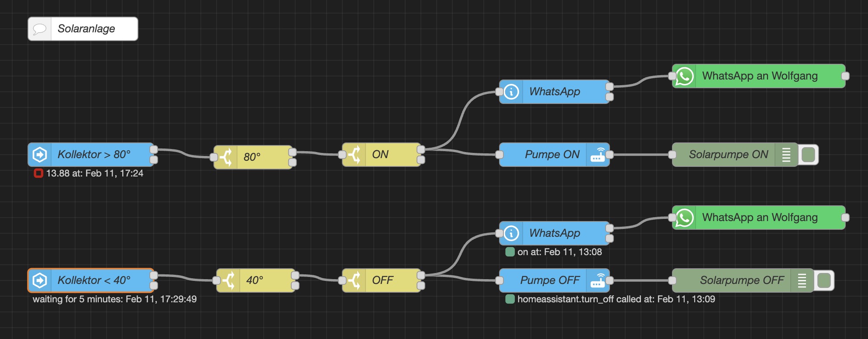Click the 80° switch node icon
The image size is (868, 339).
click(226, 157)
